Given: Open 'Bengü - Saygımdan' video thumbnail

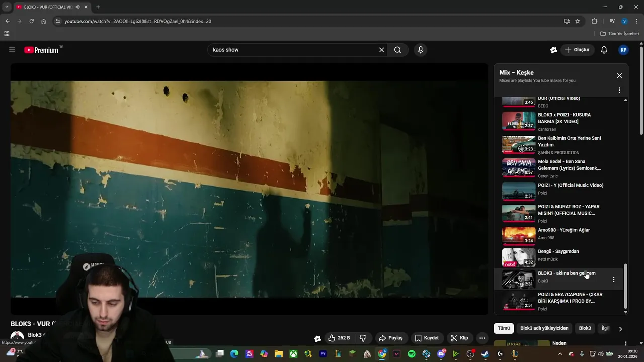Looking at the screenshot, I should [519, 257].
